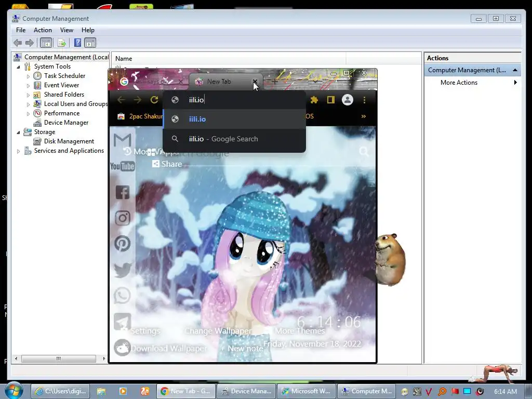Choose the iili.io Google Search suggestion

tap(234, 139)
